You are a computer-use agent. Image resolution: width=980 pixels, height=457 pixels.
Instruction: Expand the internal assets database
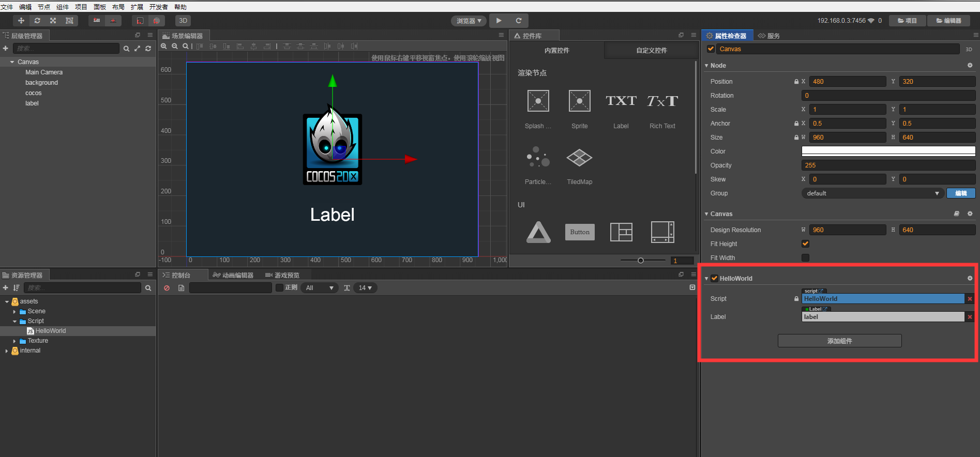tap(7, 351)
